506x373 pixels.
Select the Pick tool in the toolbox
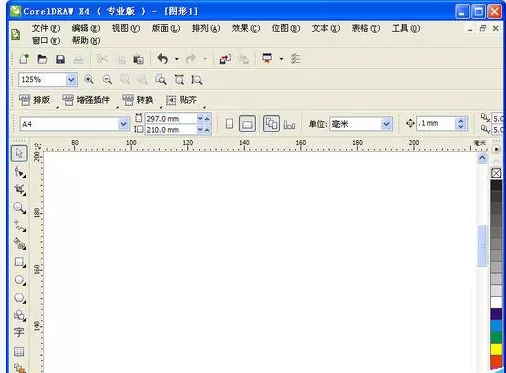pyautogui.click(x=19, y=153)
